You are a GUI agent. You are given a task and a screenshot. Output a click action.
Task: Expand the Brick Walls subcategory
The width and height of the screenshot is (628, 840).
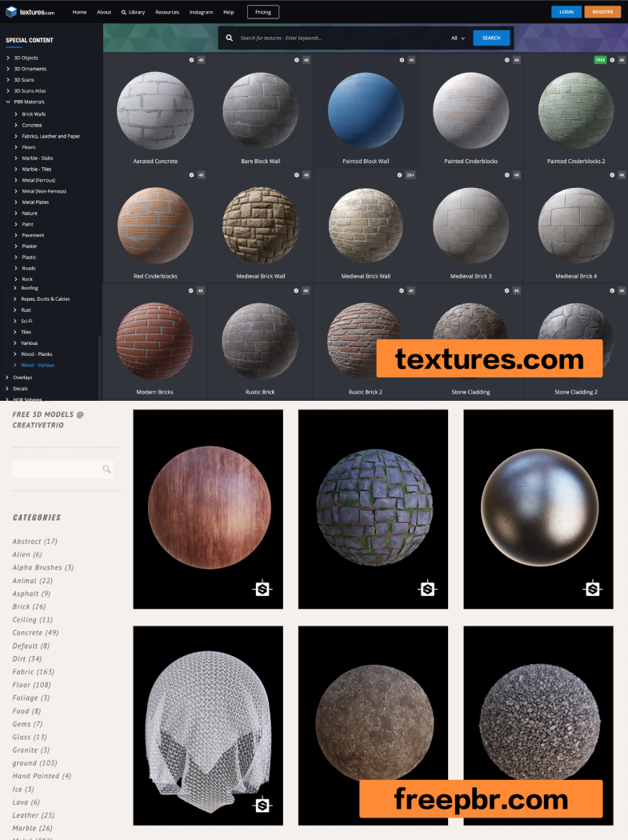[x=16, y=114]
